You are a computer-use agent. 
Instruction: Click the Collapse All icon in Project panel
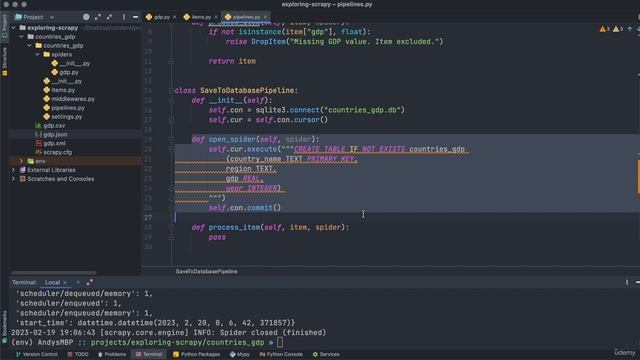[x=109, y=17]
